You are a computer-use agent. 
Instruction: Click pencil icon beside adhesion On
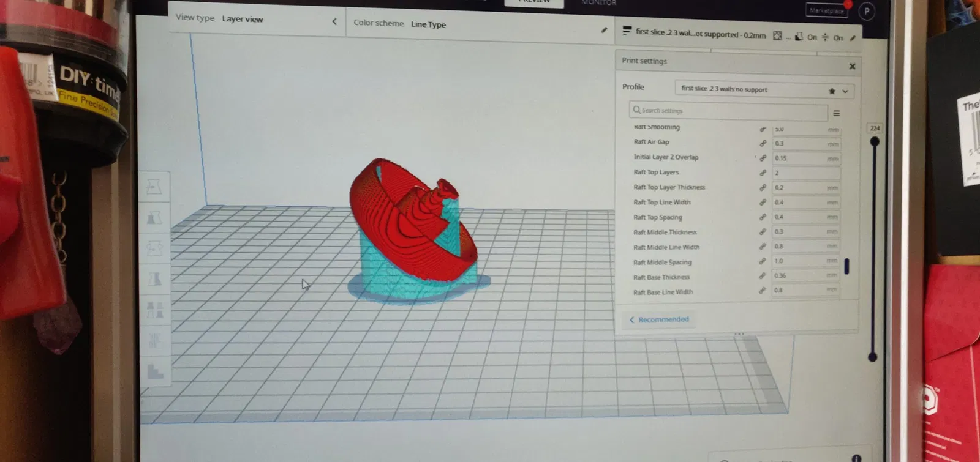(x=853, y=38)
